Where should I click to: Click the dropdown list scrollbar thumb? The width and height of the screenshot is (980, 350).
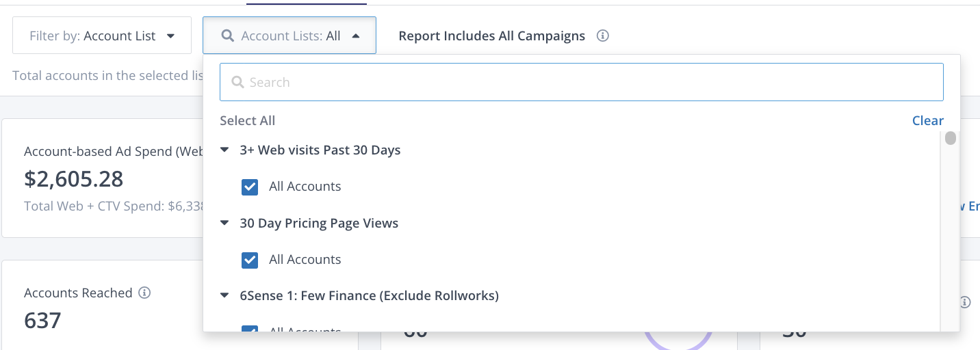pos(950,139)
